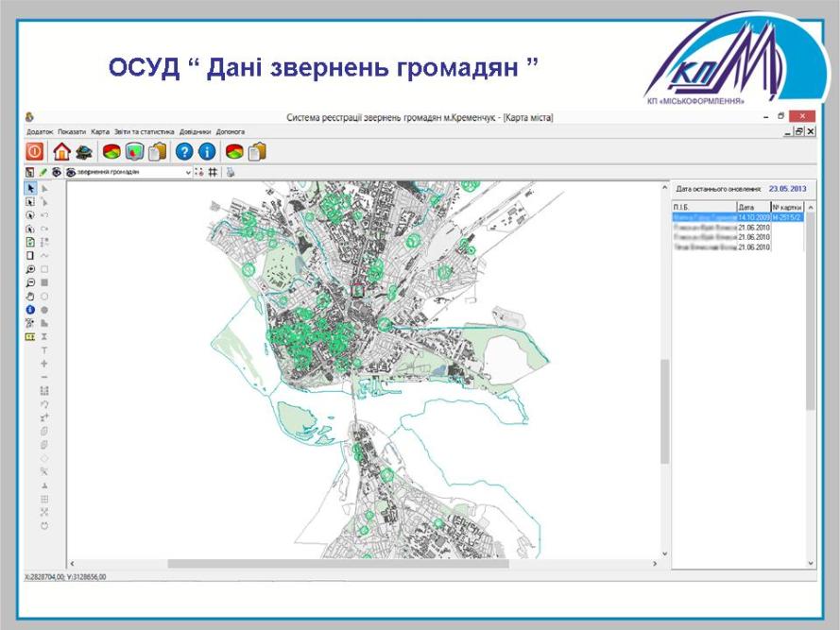This screenshot has width=840, height=630.
Task: Click the map's horizontal scrollbar thumb
Action: 337,564
